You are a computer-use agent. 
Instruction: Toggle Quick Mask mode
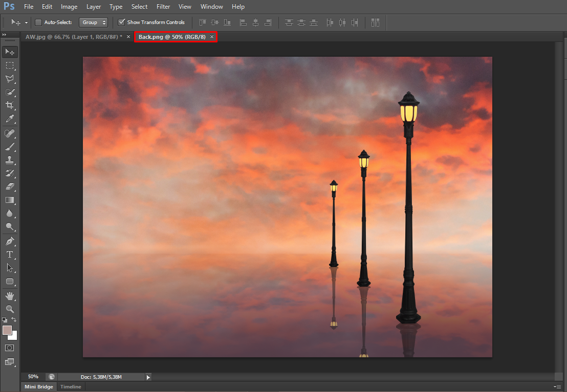click(10, 348)
